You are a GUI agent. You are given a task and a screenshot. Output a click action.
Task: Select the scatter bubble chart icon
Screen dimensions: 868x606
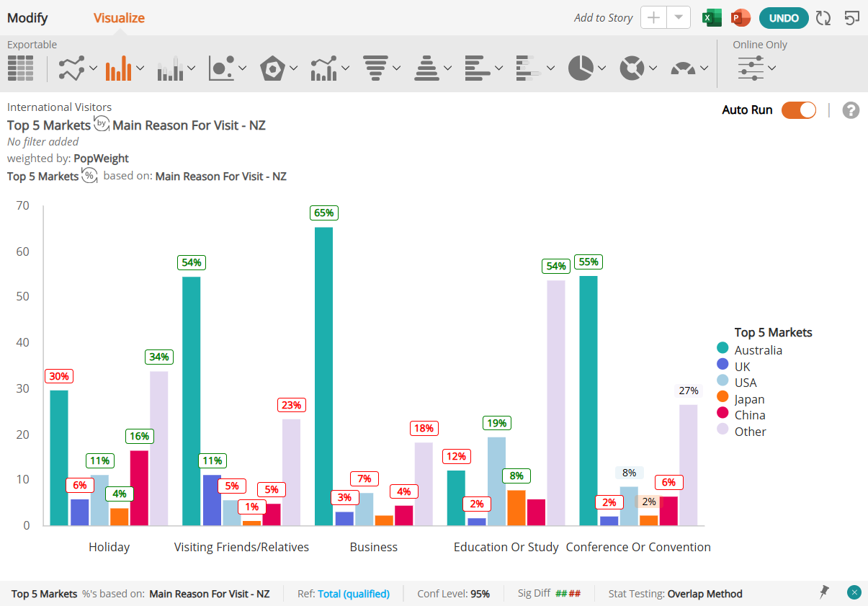point(222,68)
